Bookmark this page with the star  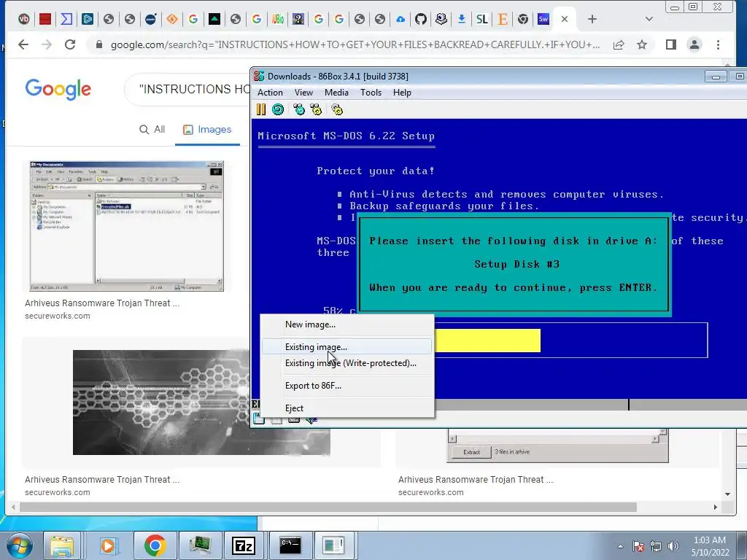(642, 44)
